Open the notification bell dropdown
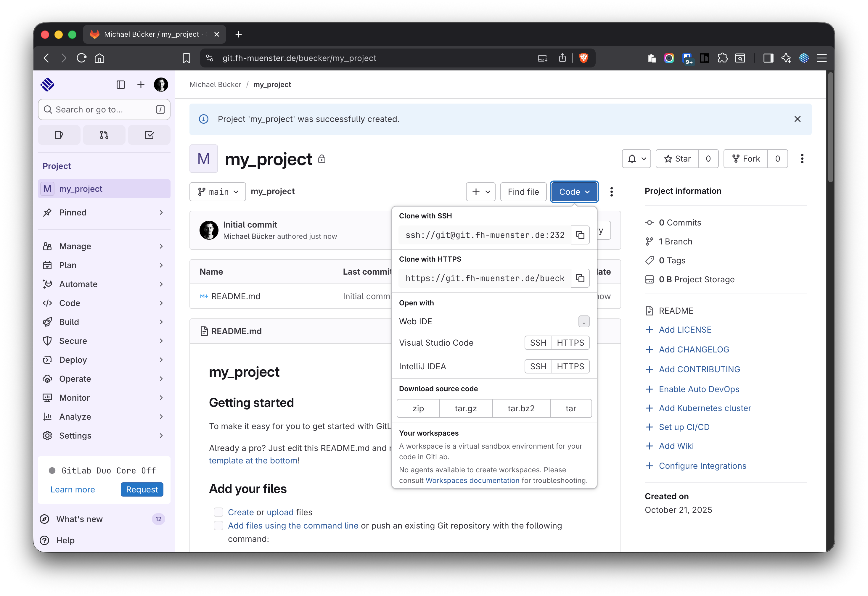868x596 pixels. [x=636, y=159]
